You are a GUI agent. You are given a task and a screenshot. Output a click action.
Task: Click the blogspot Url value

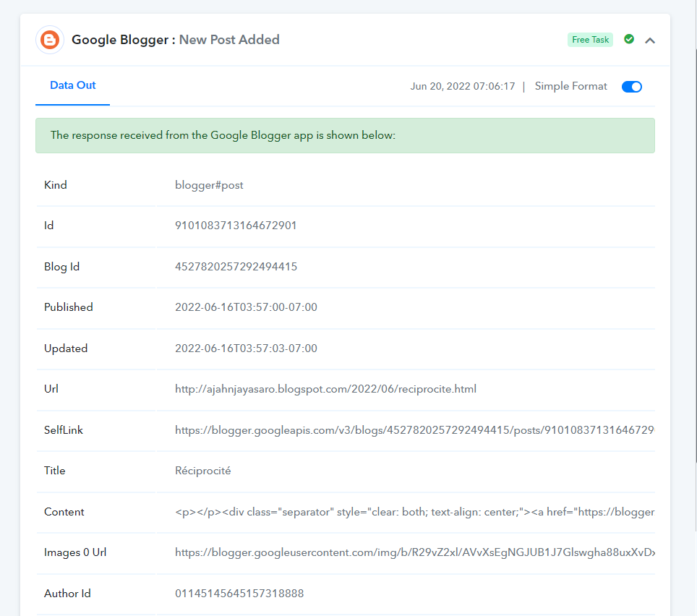(325, 389)
